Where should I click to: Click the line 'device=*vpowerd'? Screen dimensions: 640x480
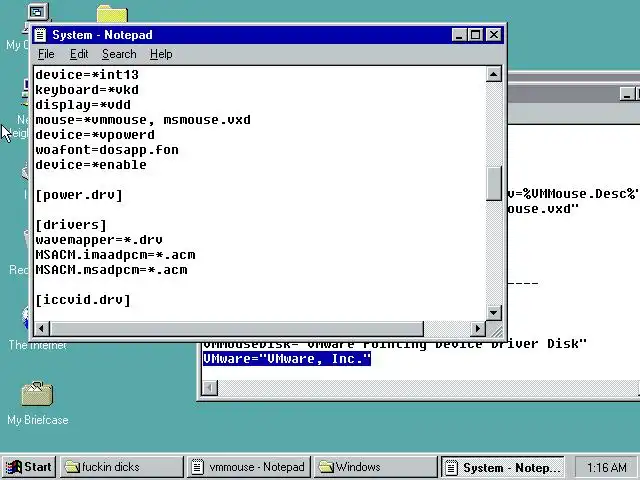coord(95,135)
